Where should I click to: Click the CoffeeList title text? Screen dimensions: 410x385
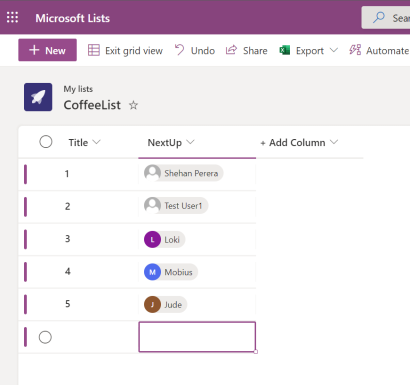point(92,105)
